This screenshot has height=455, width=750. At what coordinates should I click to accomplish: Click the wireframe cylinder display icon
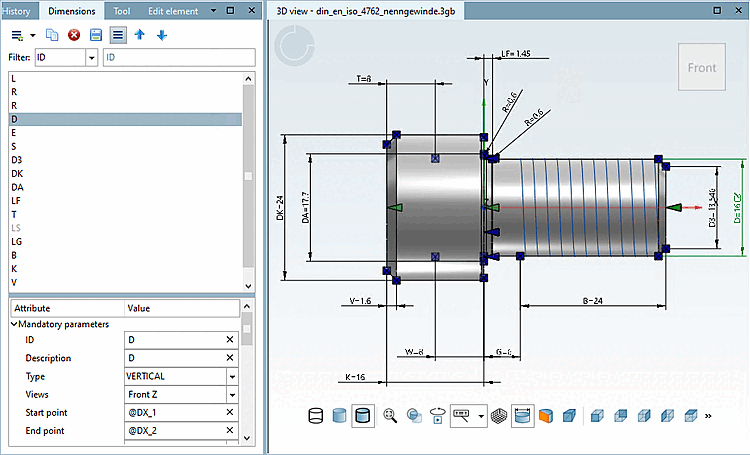coord(315,415)
